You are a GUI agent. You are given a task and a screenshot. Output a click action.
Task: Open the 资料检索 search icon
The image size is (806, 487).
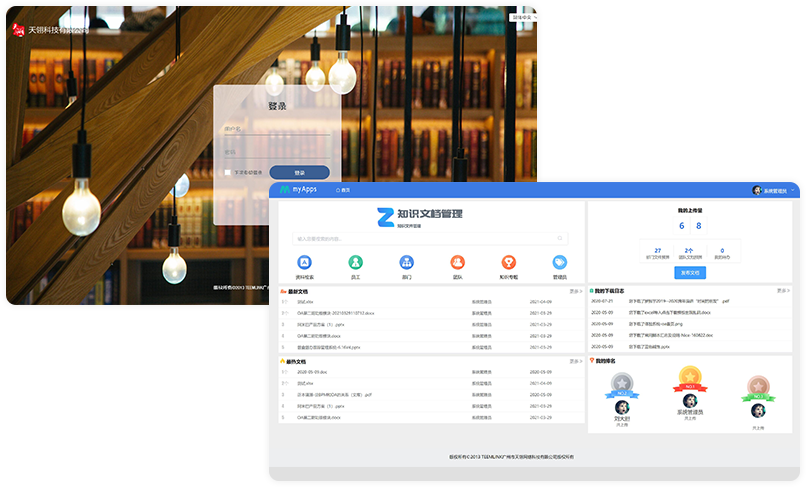coord(304,262)
